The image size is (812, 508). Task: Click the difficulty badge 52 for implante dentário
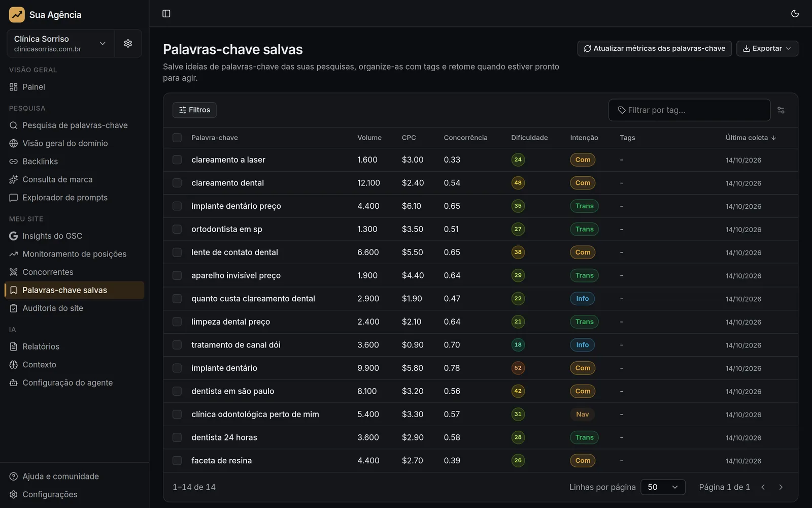pyautogui.click(x=518, y=368)
